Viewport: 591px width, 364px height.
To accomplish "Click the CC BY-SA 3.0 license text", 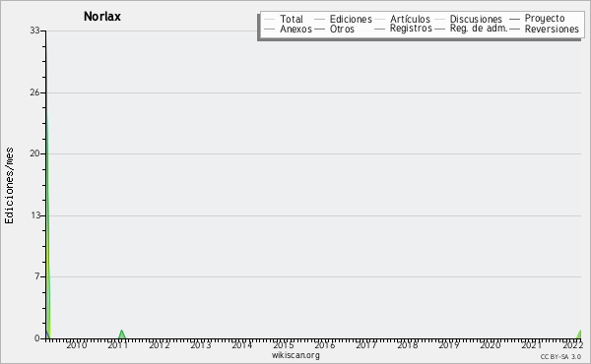I will point(560,356).
